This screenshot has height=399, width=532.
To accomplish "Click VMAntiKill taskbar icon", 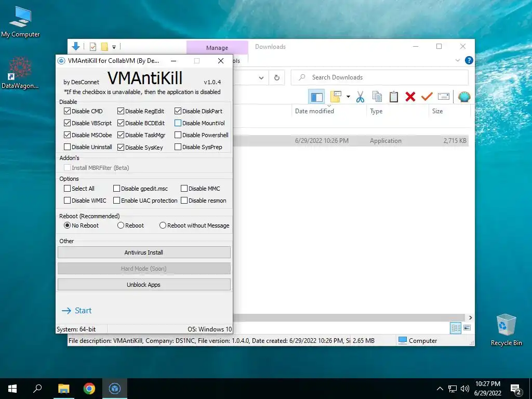I will coord(115,389).
